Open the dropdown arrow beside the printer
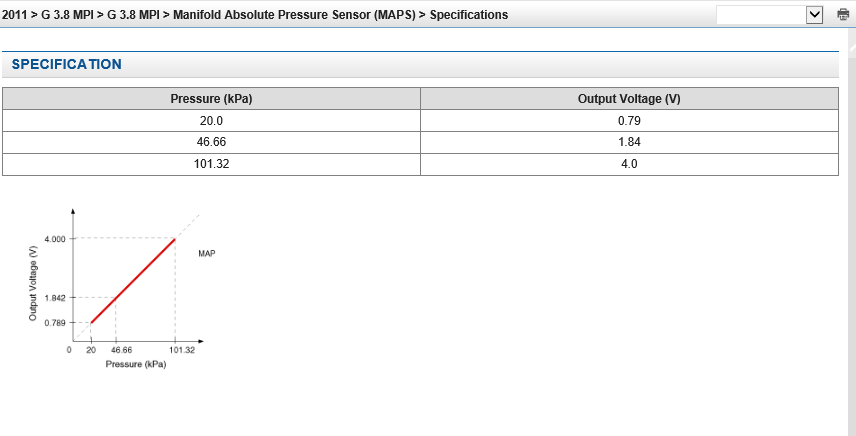The width and height of the screenshot is (856, 436). 814,15
